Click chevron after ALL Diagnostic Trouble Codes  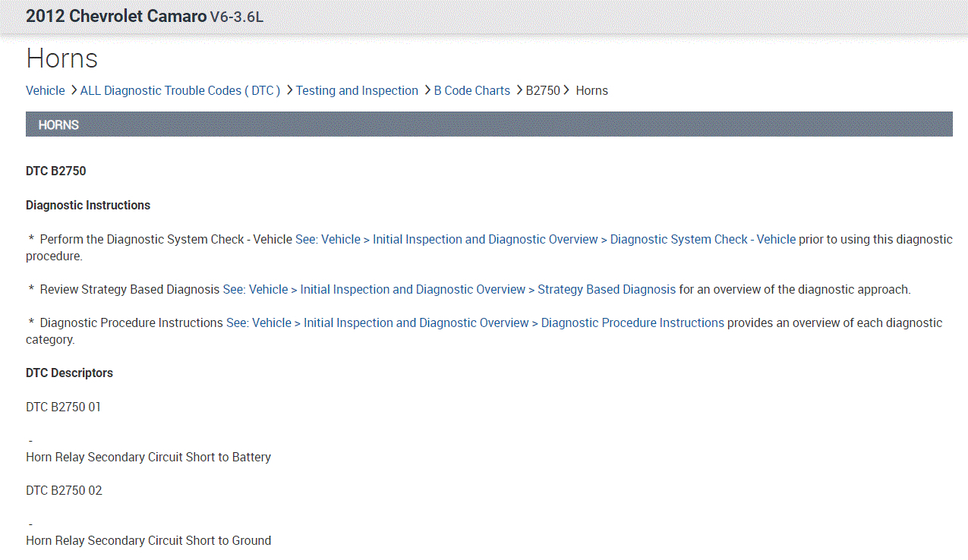pos(289,90)
